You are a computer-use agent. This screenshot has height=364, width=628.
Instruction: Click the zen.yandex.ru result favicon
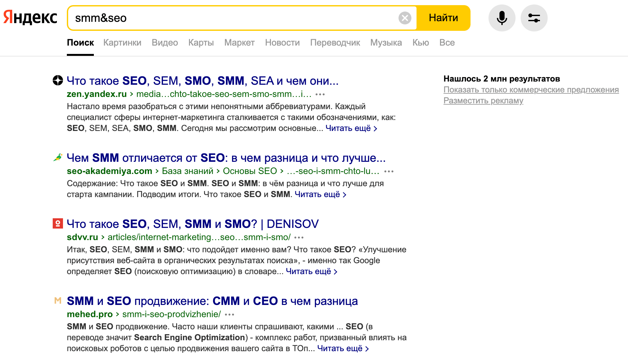[x=58, y=80]
